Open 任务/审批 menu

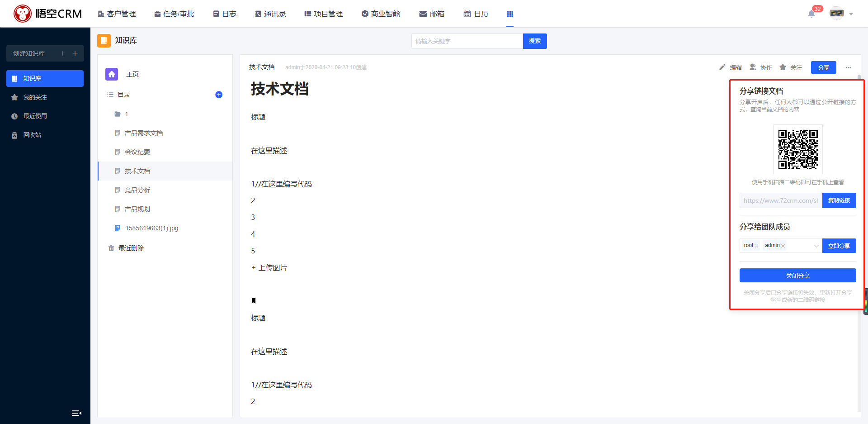pyautogui.click(x=174, y=14)
